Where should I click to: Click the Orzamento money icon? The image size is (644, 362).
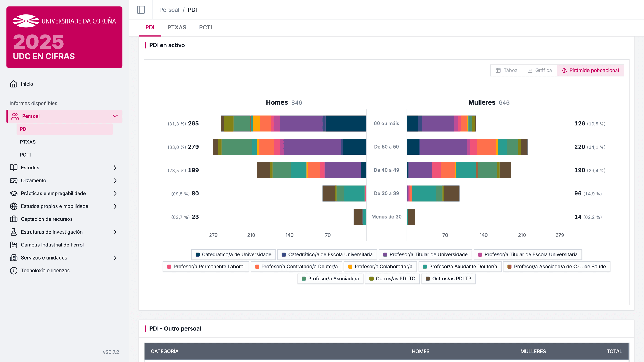click(x=14, y=180)
